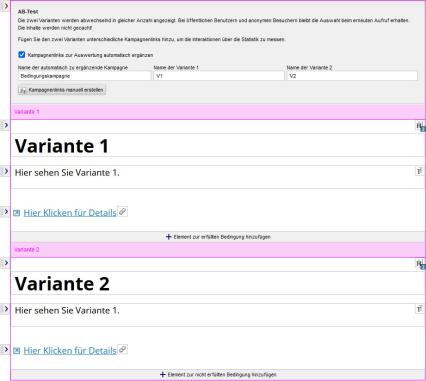Expand chevron beside text under Variante 2
This screenshot has width=426, height=381.
[5, 309]
